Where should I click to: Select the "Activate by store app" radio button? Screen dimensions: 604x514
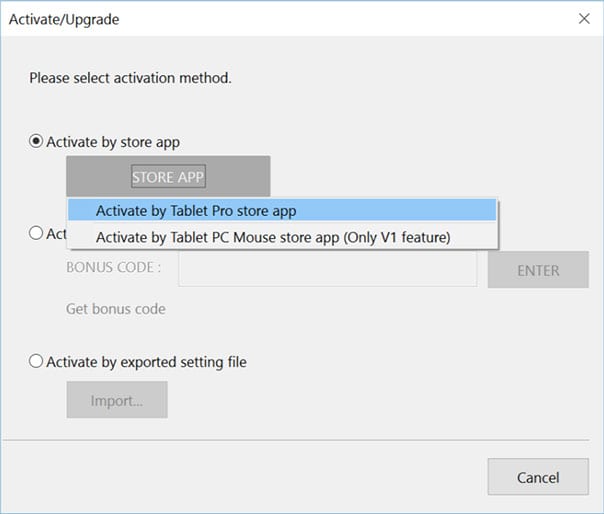[x=37, y=142]
